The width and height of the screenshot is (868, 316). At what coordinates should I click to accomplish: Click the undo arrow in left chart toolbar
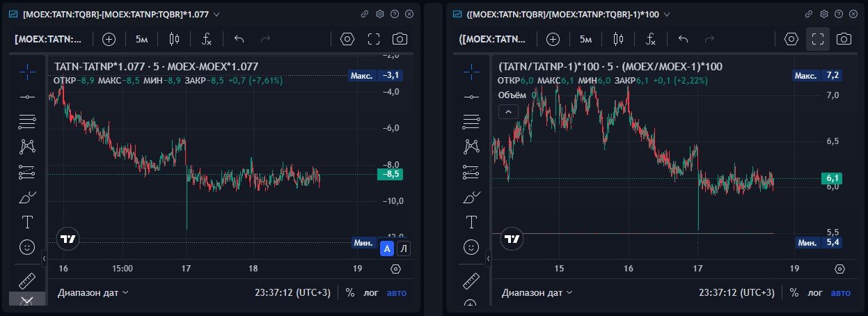(239, 39)
